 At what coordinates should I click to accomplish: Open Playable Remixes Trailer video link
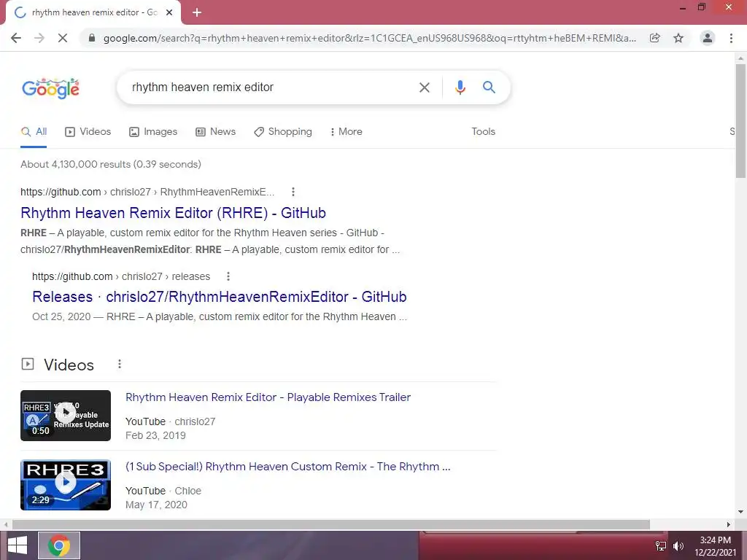(x=268, y=397)
